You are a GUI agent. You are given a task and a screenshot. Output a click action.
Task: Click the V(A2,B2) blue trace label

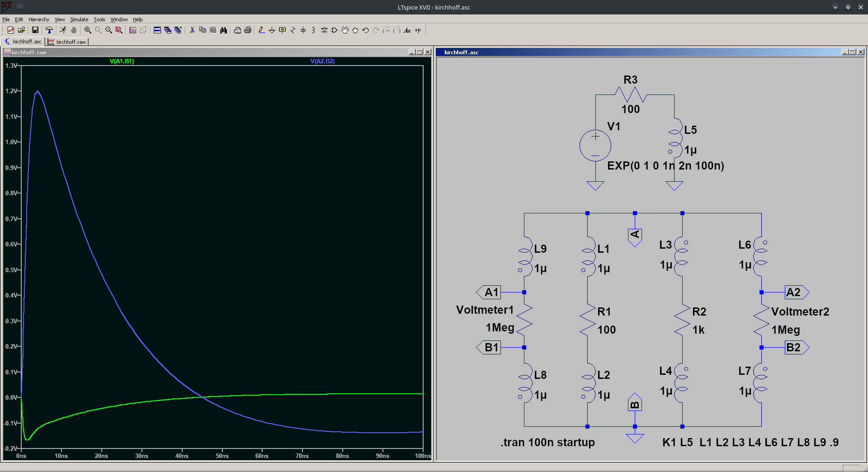tap(322, 61)
